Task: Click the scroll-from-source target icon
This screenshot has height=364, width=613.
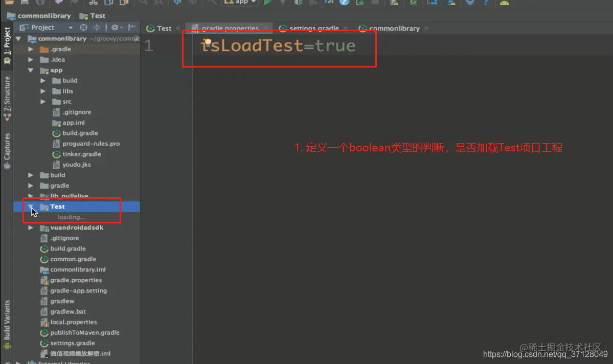Action: point(83,28)
